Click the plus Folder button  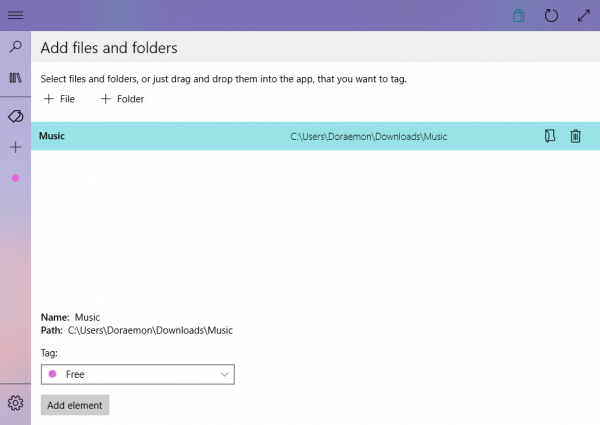coord(122,99)
